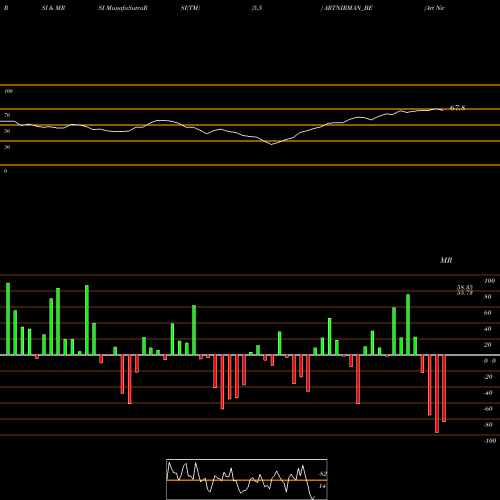Click the 100 label on the RSI panel's left axis
Image resolution: width=500 pixels, height=500 pixels.
pyautogui.click(x=8, y=91)
